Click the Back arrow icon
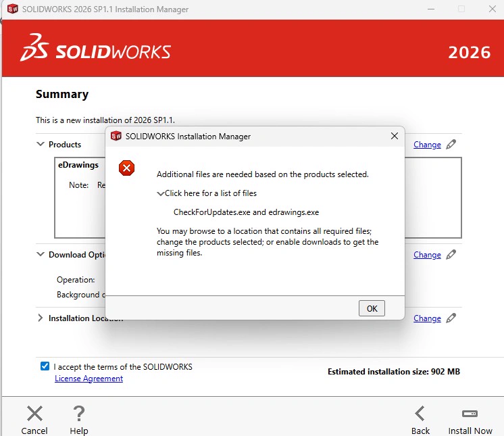 tap(420, 414)
